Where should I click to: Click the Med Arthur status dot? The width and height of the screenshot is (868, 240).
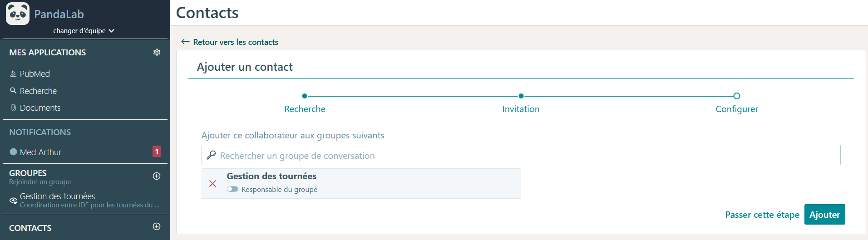pos(13,152)
